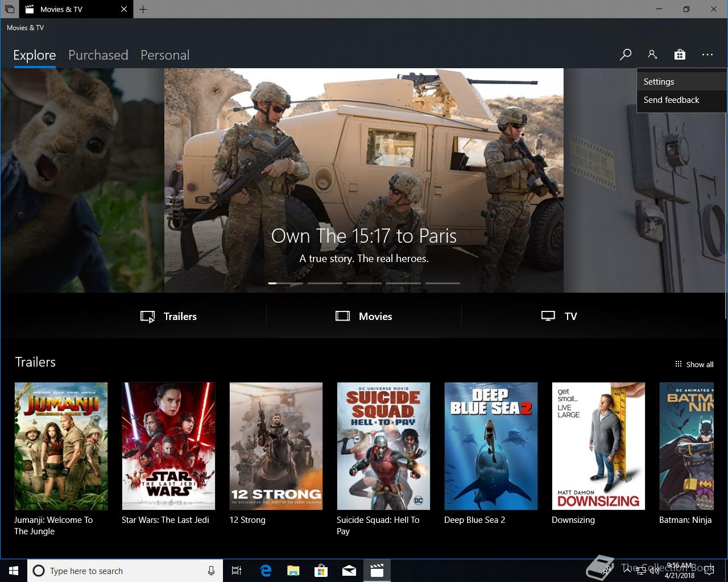
Task: Open the Mail app from the taskbar
Action: pos(349,571)
